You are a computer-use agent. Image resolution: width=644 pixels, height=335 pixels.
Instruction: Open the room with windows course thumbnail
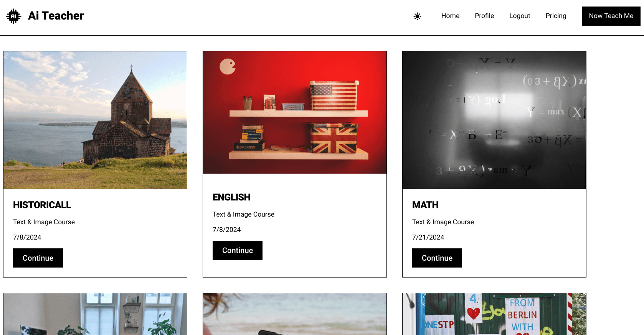pos(95,314)
